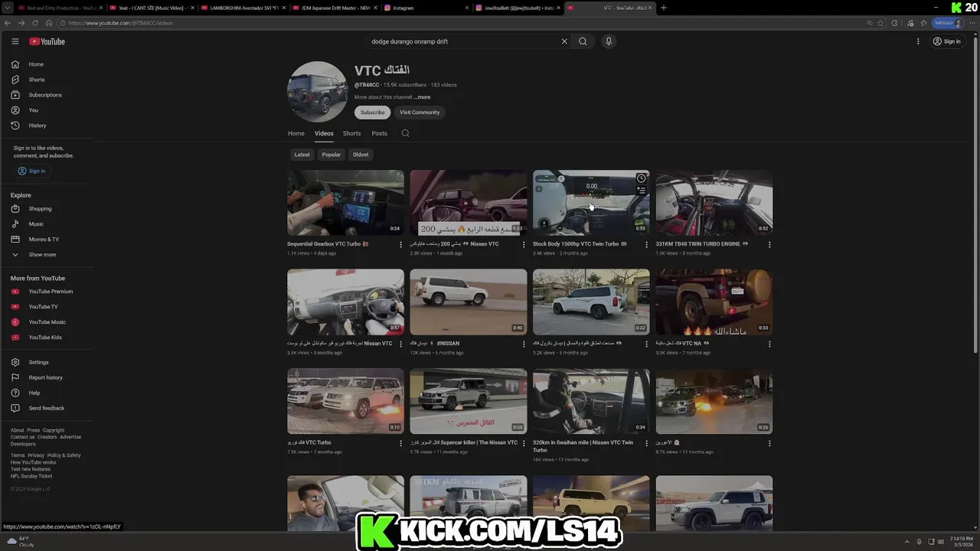Open the weather widget in taskbar
Screen dimensions: 980x551
coord(21,542)
